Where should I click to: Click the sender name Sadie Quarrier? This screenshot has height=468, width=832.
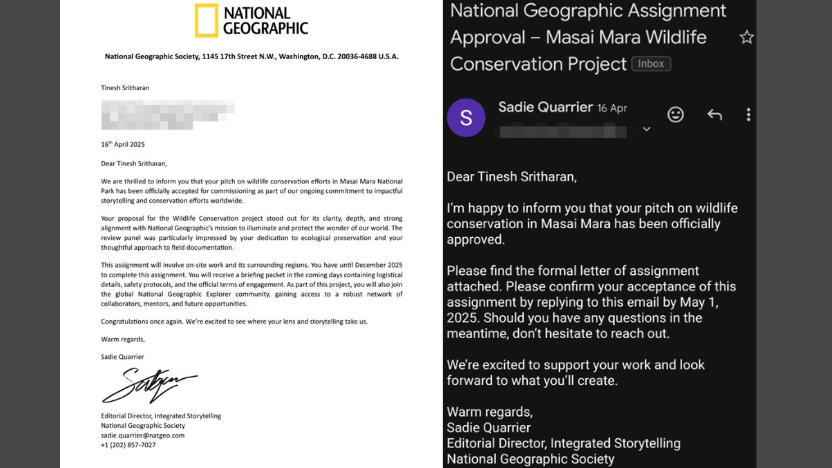click(x=544, y=107)
